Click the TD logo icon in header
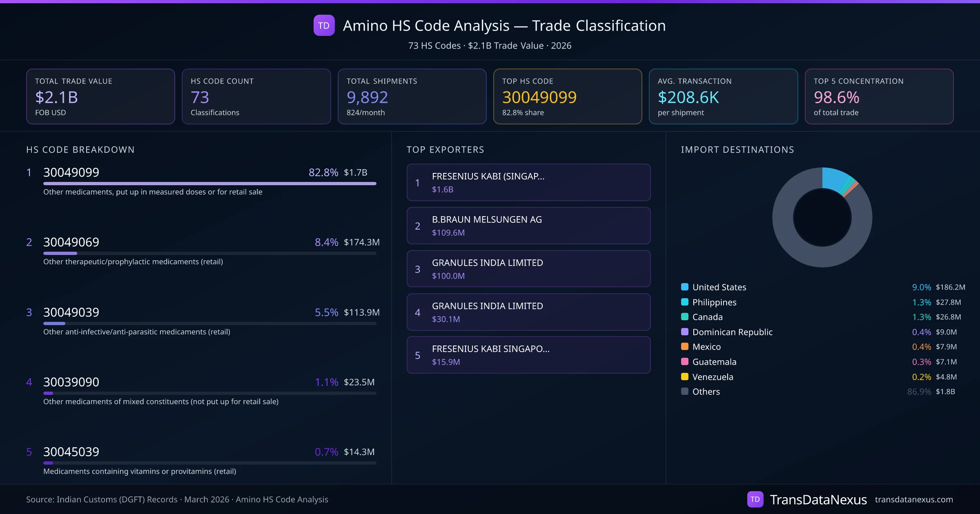 coord(324,25)
